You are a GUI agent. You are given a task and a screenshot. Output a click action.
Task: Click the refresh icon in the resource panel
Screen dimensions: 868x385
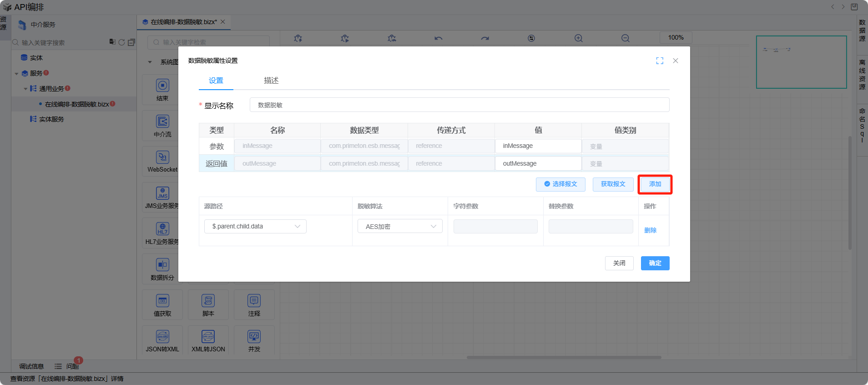[121, 42]
